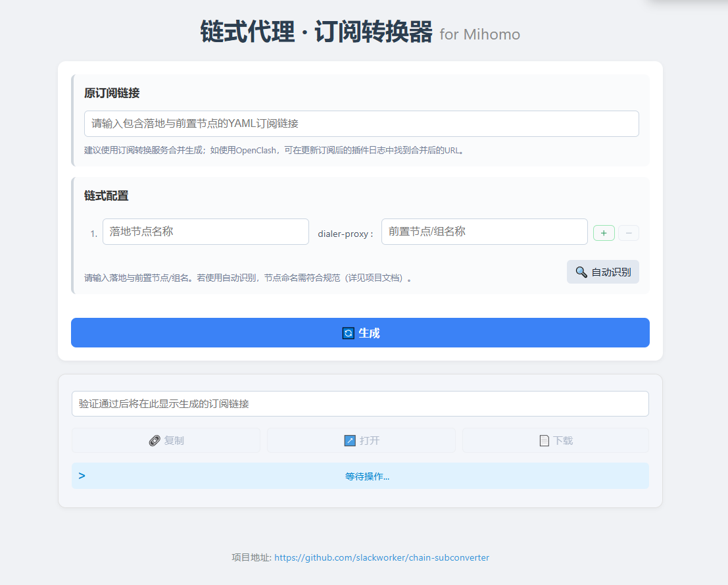This screenshot has width=728, height=585.
Task: Expand the log using the > chevron
Action: coord(82,476)
